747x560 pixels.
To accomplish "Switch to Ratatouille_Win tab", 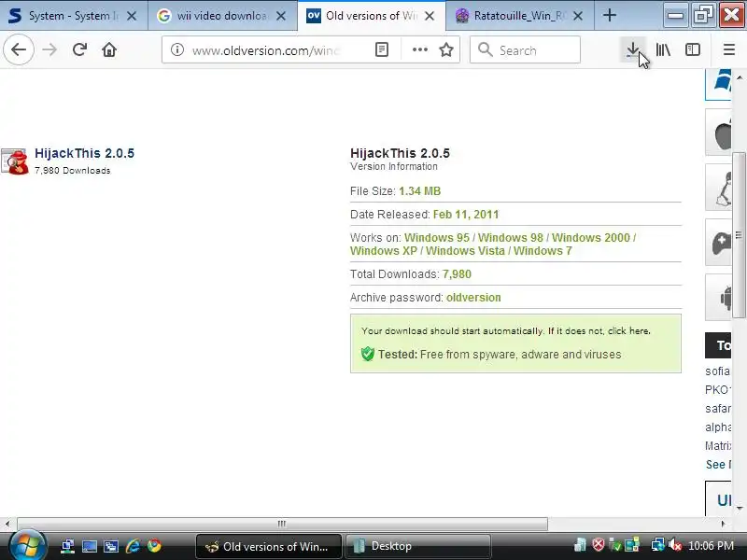I will point(519,16).
